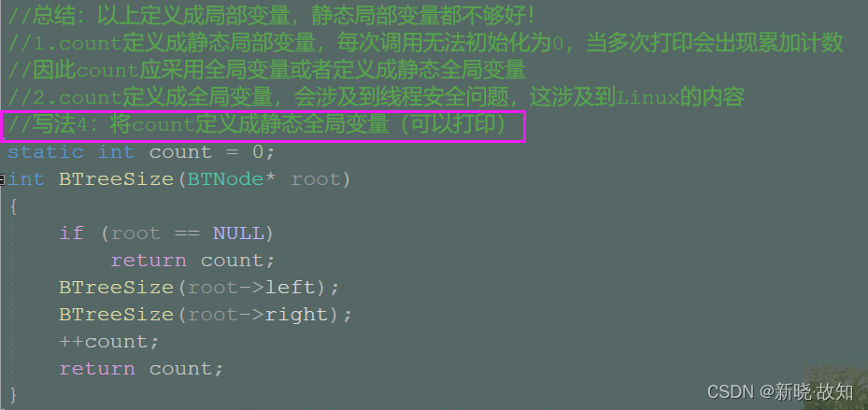This screenshot has width=868, height=410.
Task: Click the final return count statement
Action: 141,369
